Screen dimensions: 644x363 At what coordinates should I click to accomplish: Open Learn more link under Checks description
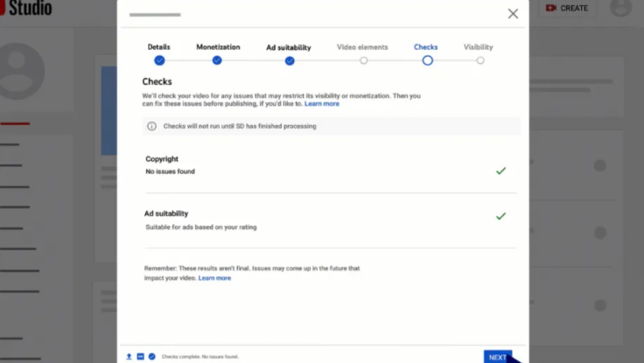(321, 104)
